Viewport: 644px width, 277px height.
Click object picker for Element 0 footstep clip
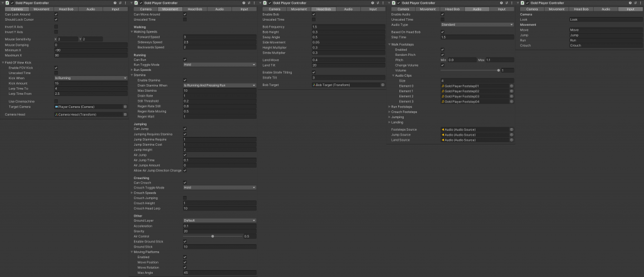511,86
